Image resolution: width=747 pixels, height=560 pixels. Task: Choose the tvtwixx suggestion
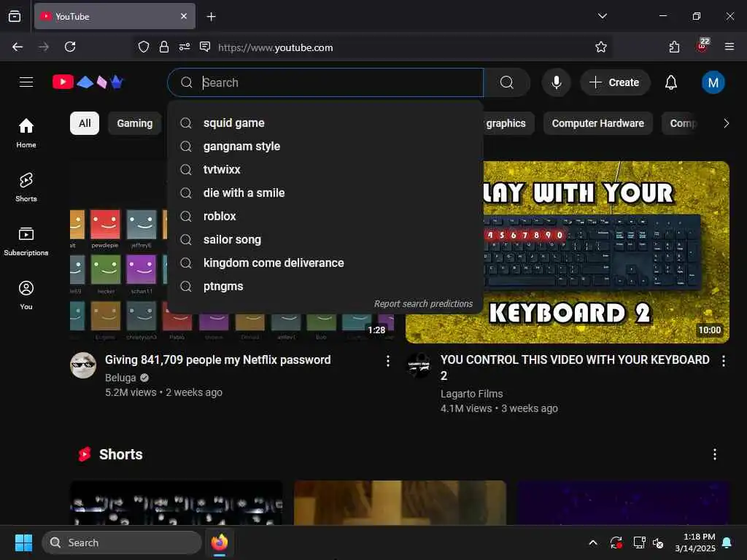(325, 169)
